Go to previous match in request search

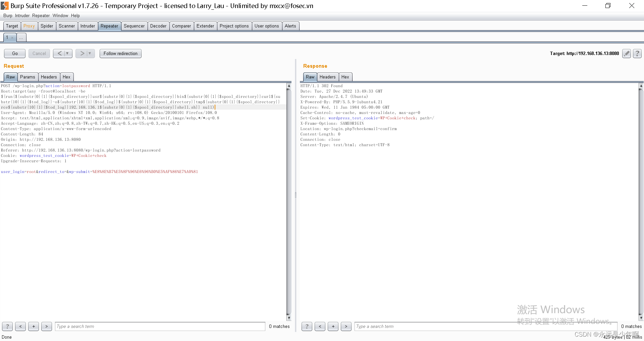20,326
